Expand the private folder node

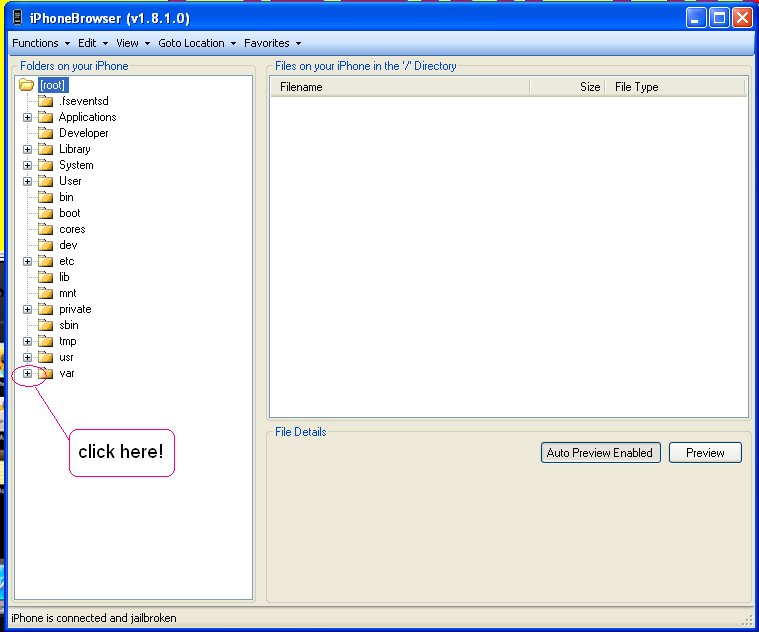coord(28,309)
